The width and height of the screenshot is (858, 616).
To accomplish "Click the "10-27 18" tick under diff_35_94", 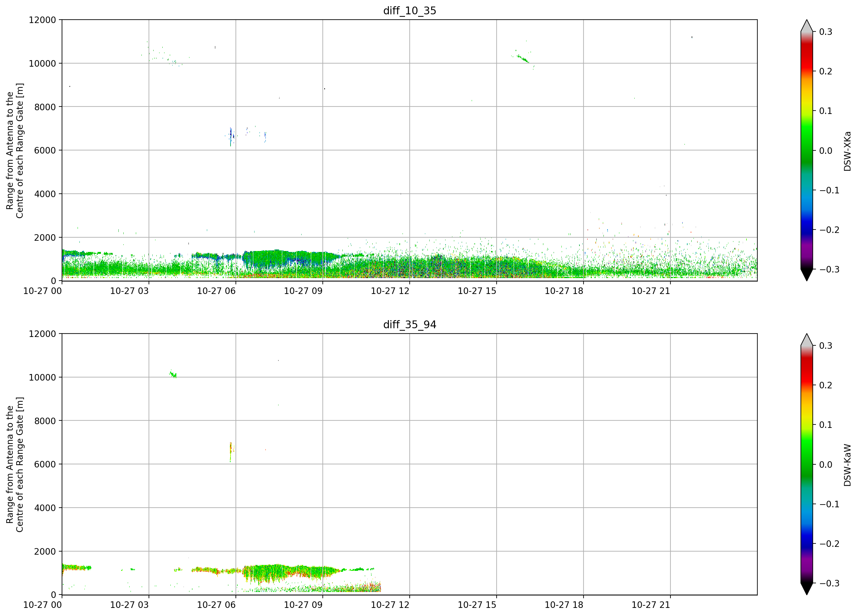I will pyautogui.click(x=564, y=605).
